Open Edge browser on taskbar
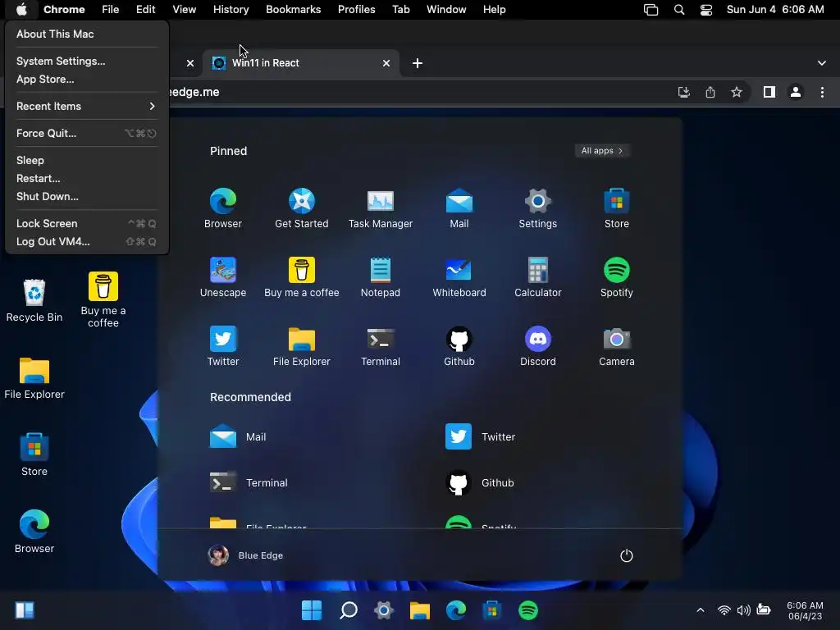The height and width of the screenshot is (630, 840). click(456, 610)
